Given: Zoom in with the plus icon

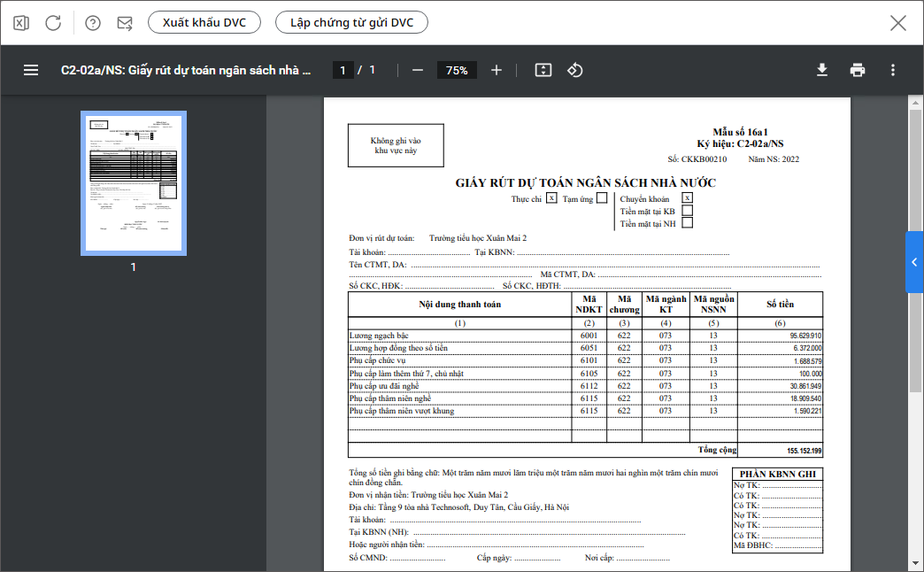Looking at the screenshot, I should point(497,70).
